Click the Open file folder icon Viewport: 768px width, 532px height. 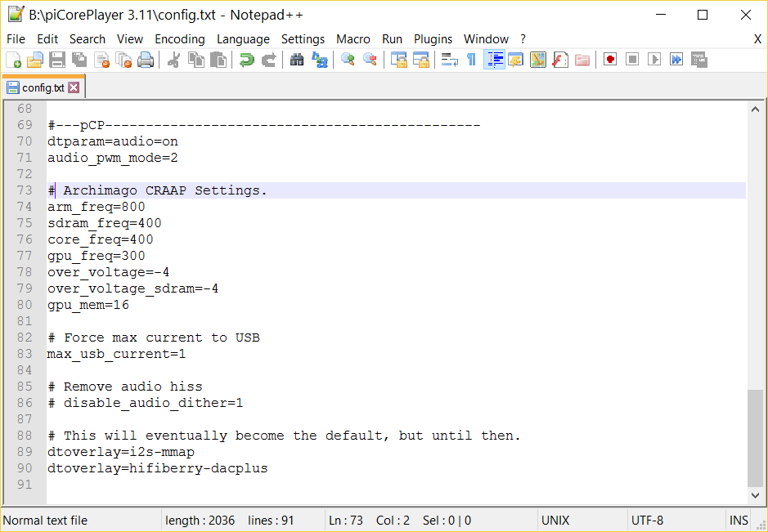tap(35, 60)
